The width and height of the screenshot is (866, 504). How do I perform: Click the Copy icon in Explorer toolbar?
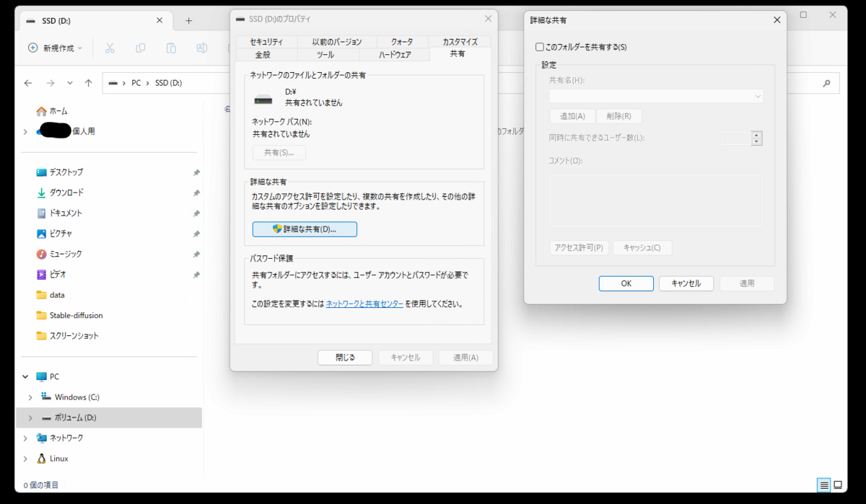coord(141,48)
